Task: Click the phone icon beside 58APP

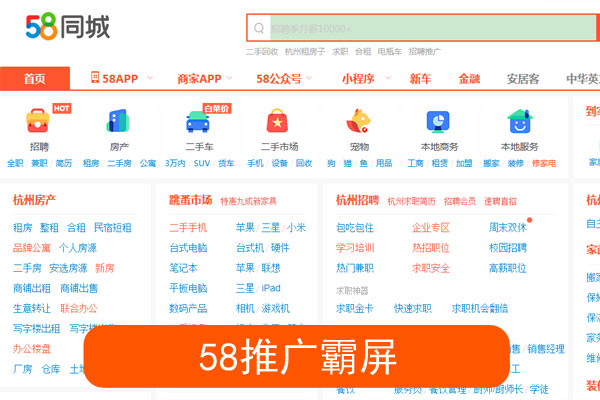Action: (95, 77)
